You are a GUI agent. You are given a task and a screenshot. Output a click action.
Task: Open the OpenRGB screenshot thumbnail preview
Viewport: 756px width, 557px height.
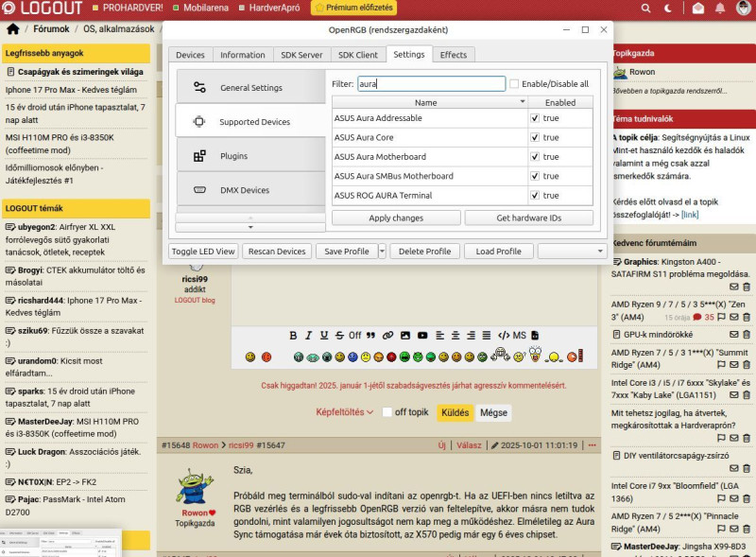click(x=60, y=543)
